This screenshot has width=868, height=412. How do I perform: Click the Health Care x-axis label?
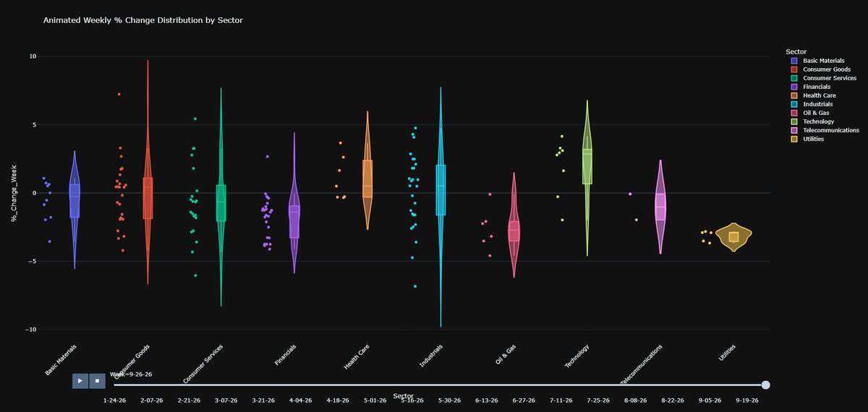click(357, 358)
